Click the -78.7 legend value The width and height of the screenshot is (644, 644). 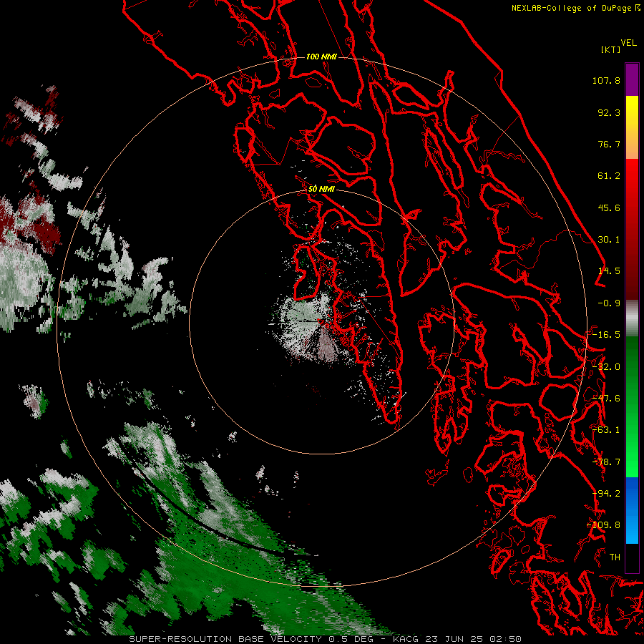(x=606, y=462)
